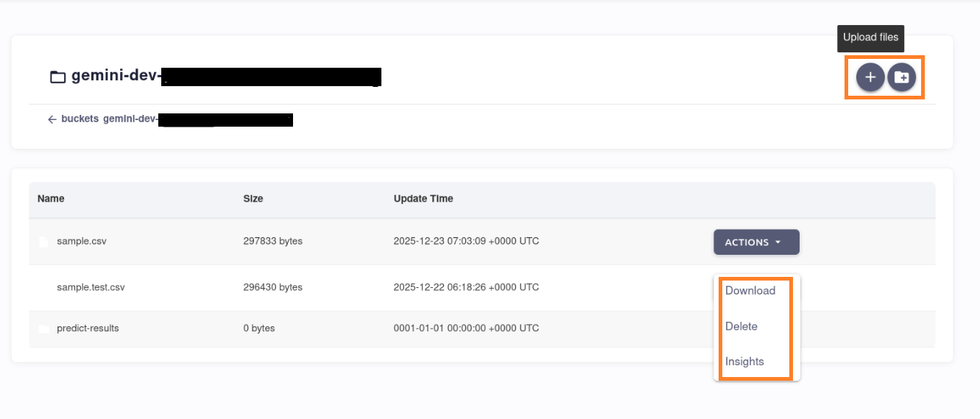980x419 pixels.
Task: Click the Update Time column header
Action: coord(423,199)
